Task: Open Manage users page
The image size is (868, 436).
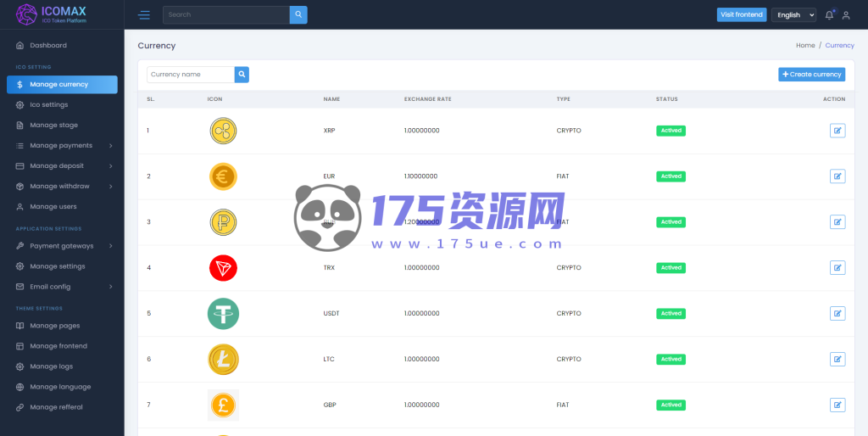Action: coord(62,207)
